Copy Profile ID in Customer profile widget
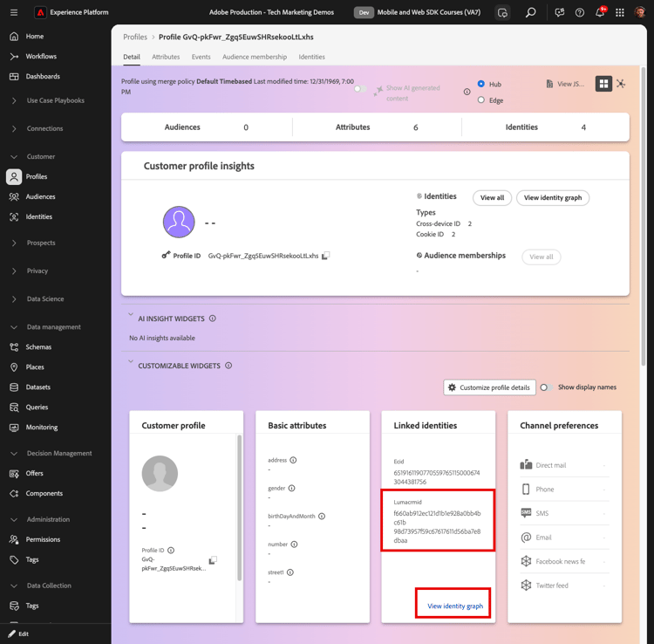 coord(213,559)
